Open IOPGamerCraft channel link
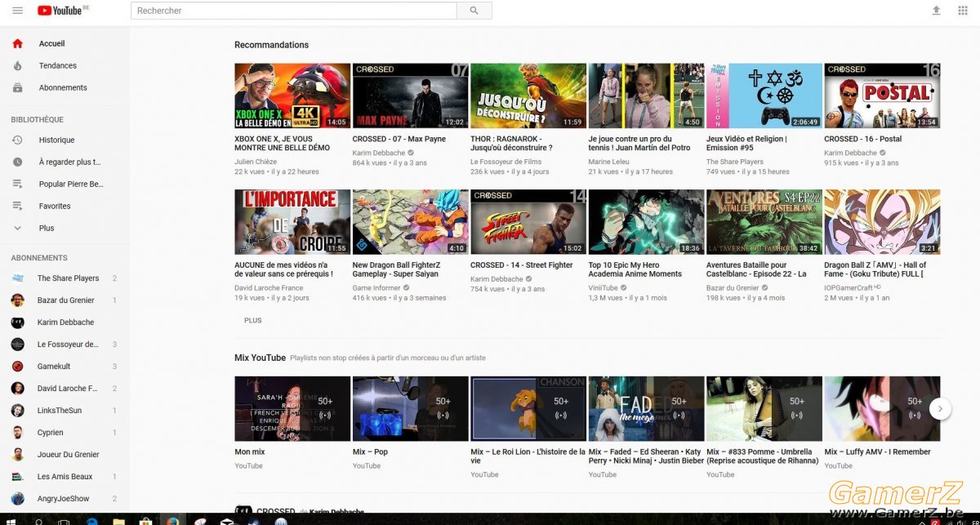Image resolution: width=980 pixels, height=525 pixels. pyautogui.click(x=849, y=288)
